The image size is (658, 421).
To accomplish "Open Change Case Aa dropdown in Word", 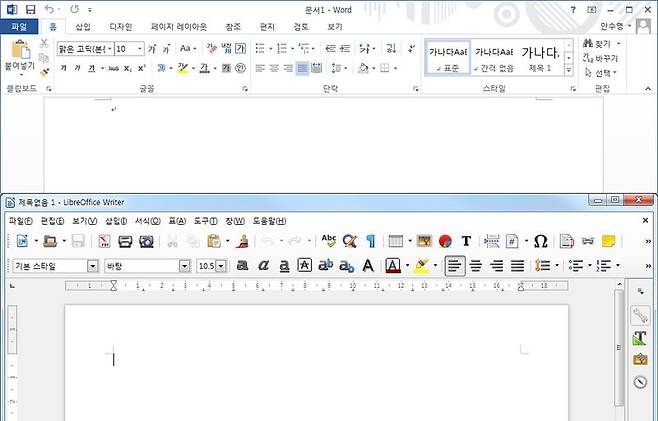I will [x=188, y=49].
